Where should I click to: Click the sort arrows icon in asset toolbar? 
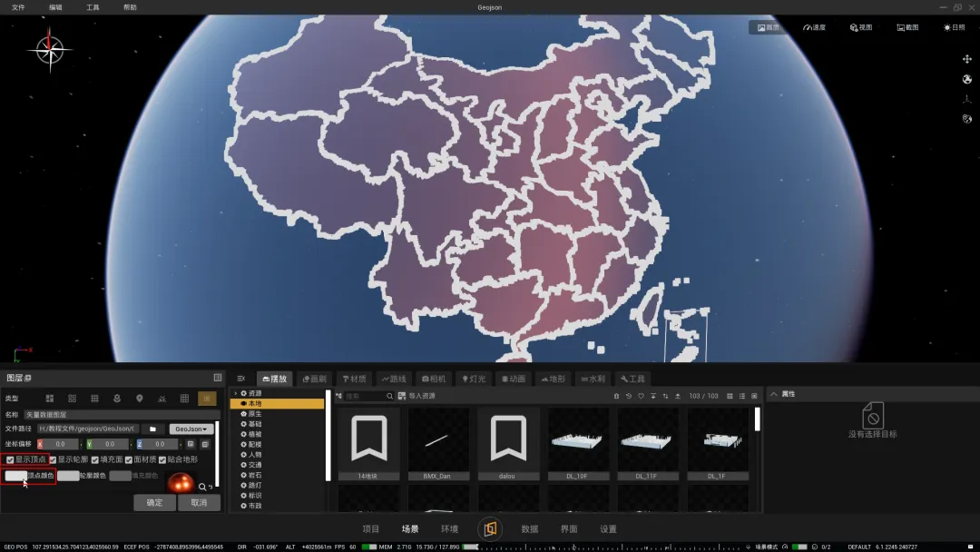point(665,396)
